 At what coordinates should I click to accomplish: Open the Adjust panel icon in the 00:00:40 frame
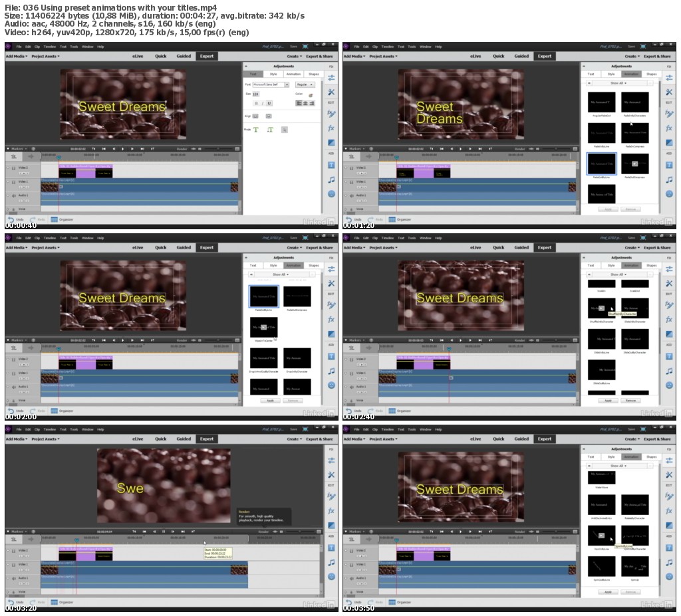coord(331,77)
